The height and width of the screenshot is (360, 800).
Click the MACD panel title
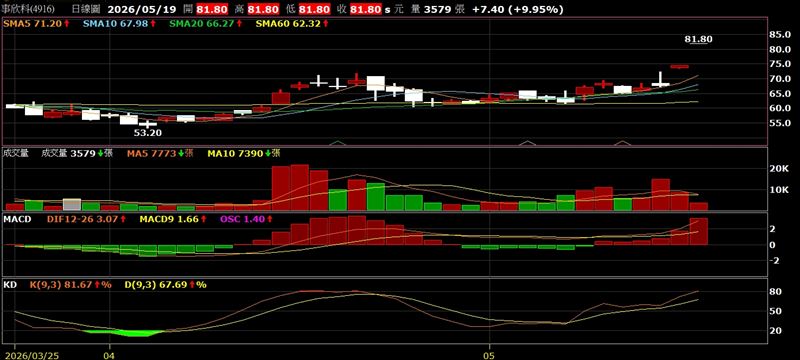(x=17, y=219)
